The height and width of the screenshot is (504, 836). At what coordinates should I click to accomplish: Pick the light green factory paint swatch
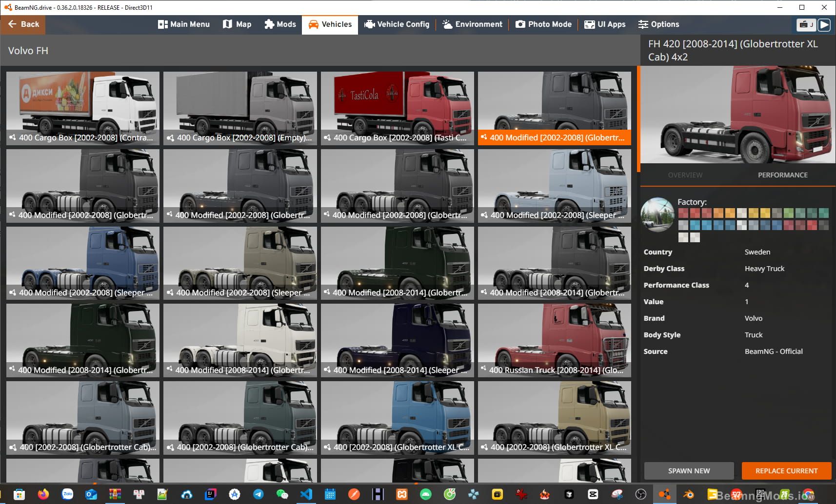pos(788,213)
